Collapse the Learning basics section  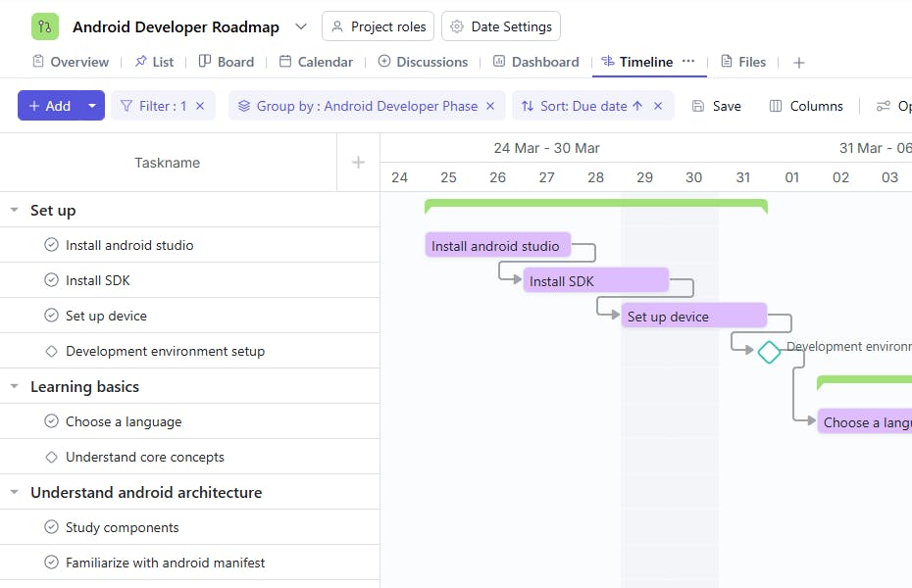point(15,386)
